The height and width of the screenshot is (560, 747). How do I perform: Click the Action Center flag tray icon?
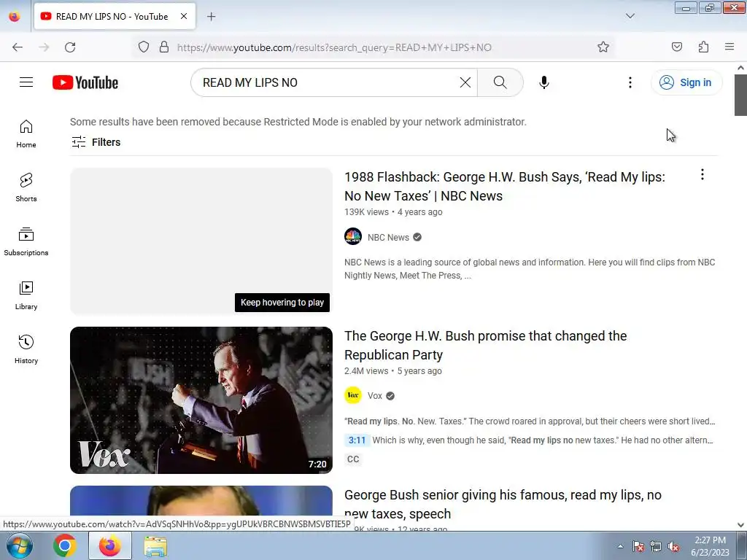point(638,547)
